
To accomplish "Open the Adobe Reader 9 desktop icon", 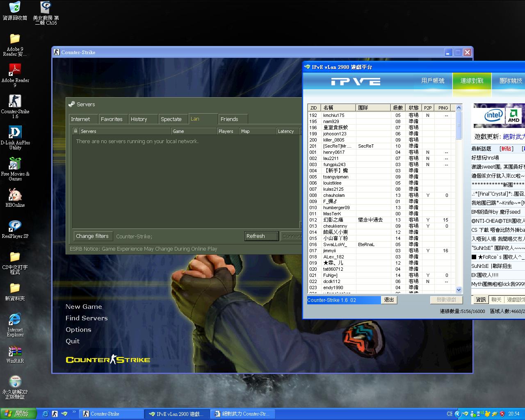I will [x=15, y=71].
